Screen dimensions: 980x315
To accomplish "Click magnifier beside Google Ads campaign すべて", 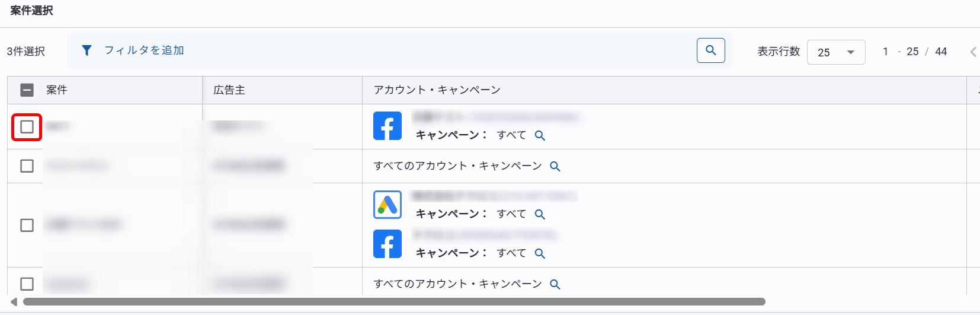I will pyautogui.click(x=540, y=214).
